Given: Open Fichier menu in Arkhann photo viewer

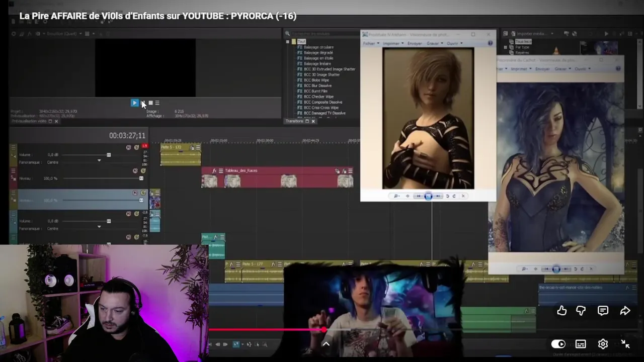Looking at the screenshot, I should (370, 43).
